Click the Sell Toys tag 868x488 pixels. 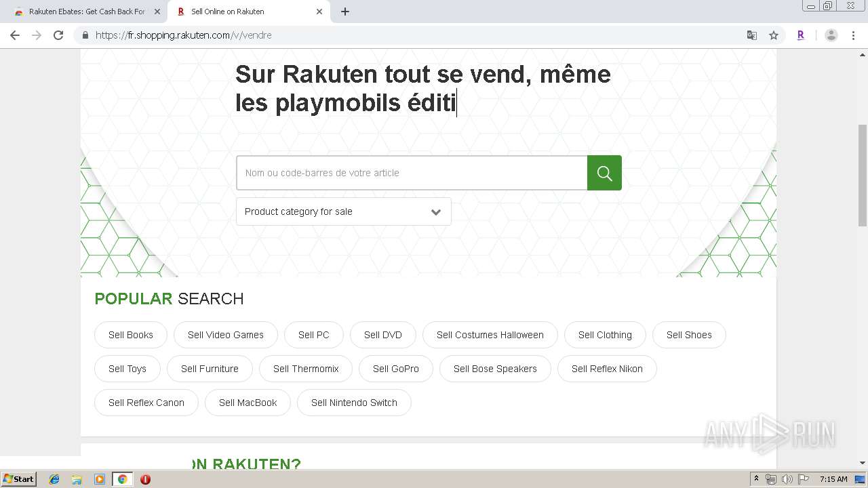[127, 369]
